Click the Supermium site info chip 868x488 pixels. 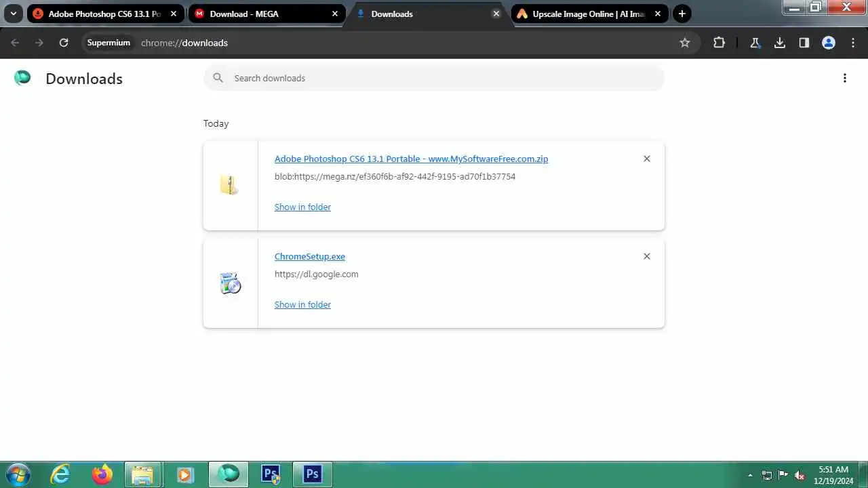[108, 43]
